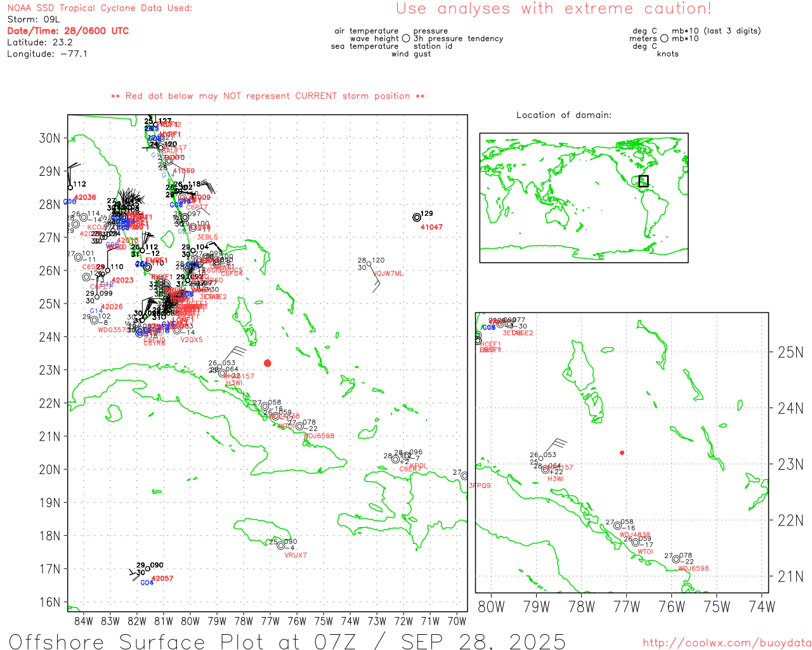Click 'air temperature' in the legend

coord(367,31)
